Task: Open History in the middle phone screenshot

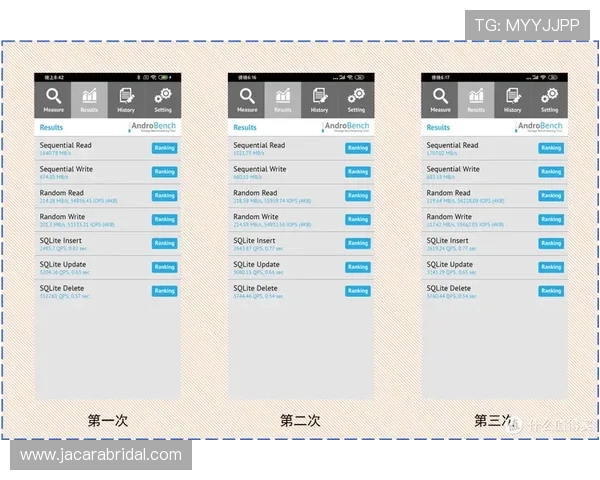Action: point(319,99)
